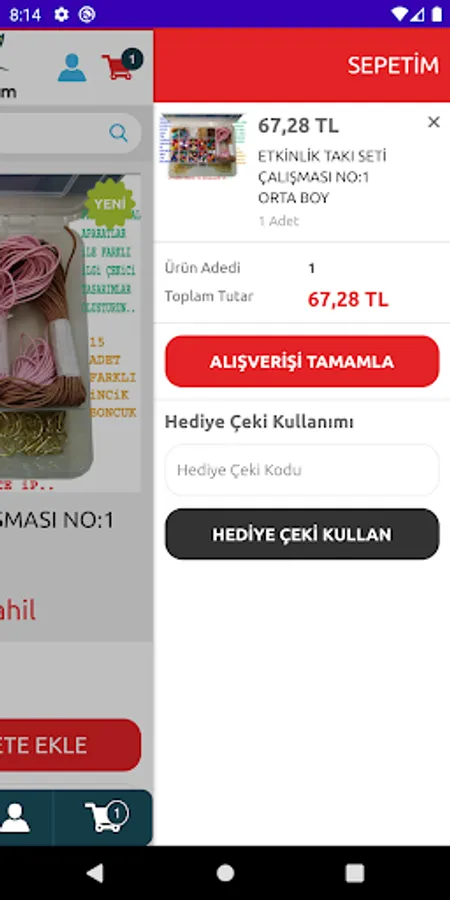Image resolution: width=450 pixels, height=900 pixels.
Task: Click the HEDİYE ÇEKİ KULLAN button
Action: 302,534
